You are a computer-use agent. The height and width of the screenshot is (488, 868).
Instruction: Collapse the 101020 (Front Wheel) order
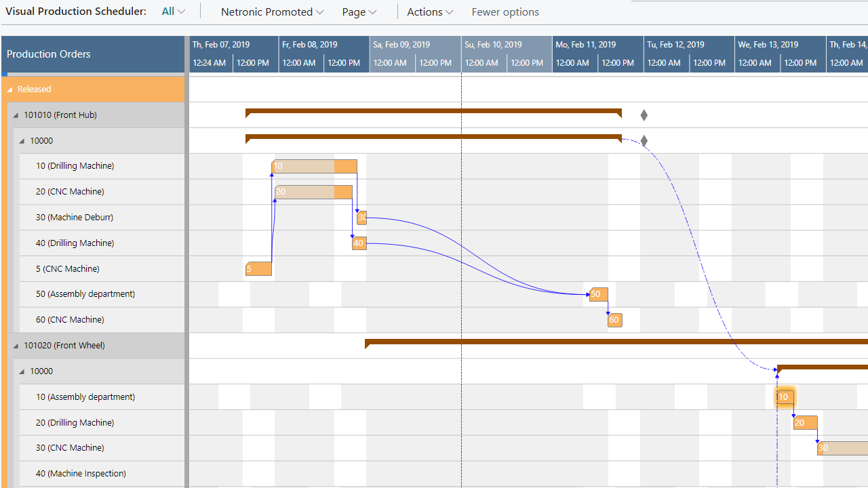pos(16,346)
